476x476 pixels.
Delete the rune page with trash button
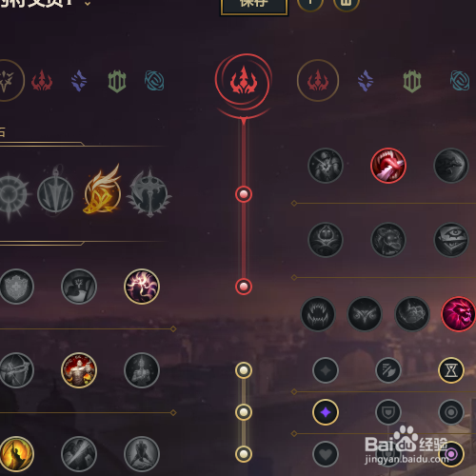pos(347,3)
